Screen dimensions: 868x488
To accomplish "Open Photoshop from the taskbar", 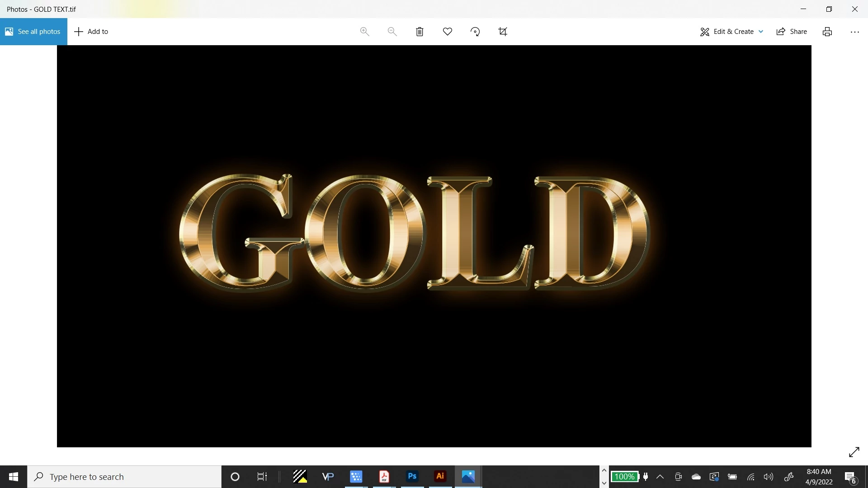I will tap(412, 476).
